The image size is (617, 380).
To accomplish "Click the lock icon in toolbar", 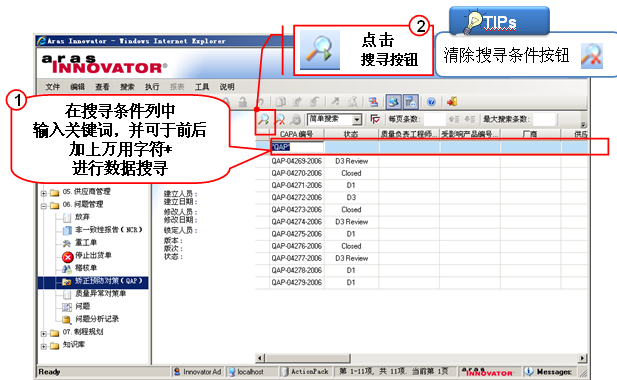I will pyautogui.click(x=243, y=102).
